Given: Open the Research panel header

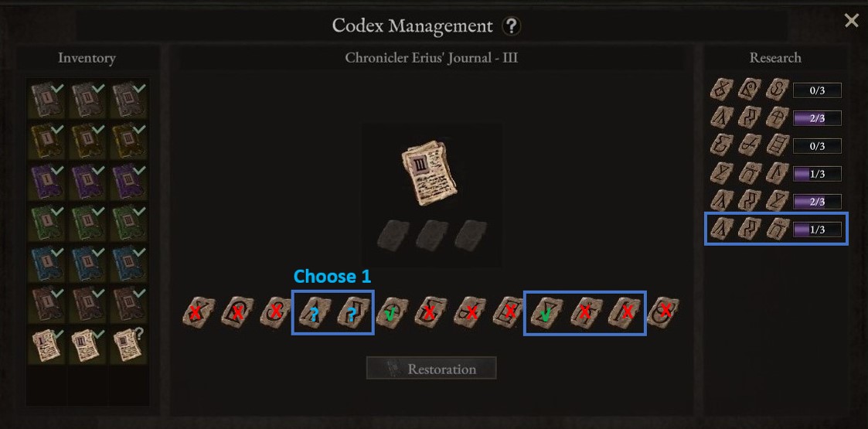Looking at the screenshot, I should click(x=775, y=57).
